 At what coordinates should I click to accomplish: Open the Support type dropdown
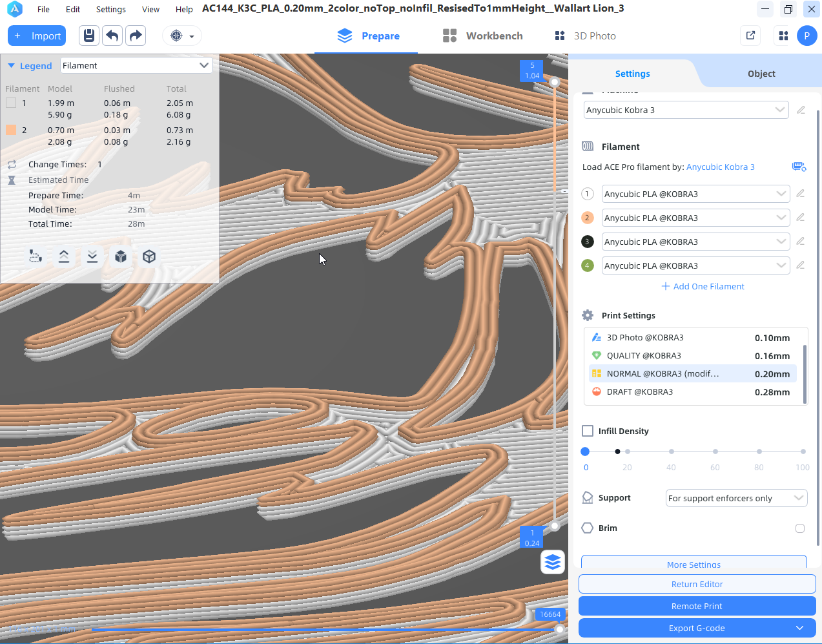[736, 498]
